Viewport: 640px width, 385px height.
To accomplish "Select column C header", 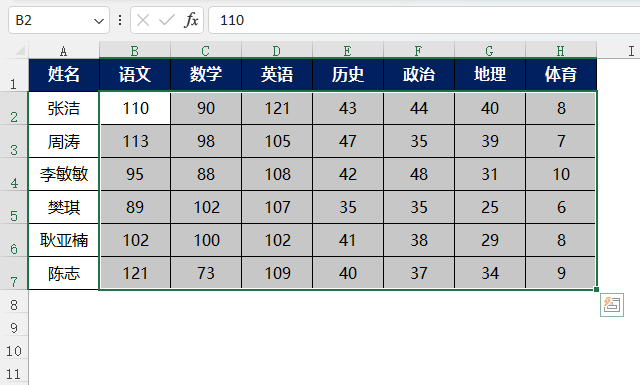I will [206, 51].
